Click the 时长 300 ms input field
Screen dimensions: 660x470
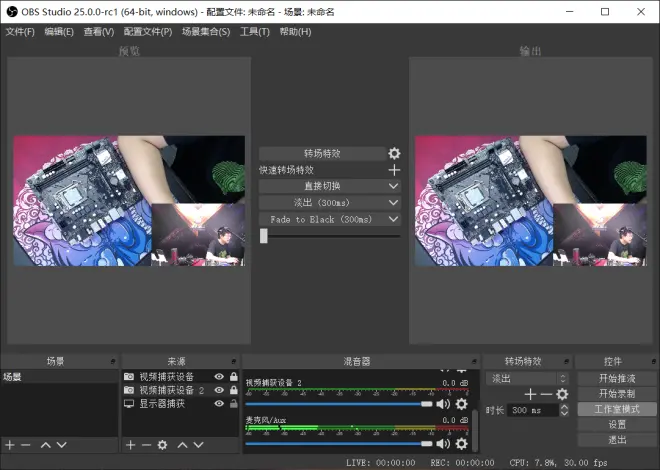[x=534, y=410]
